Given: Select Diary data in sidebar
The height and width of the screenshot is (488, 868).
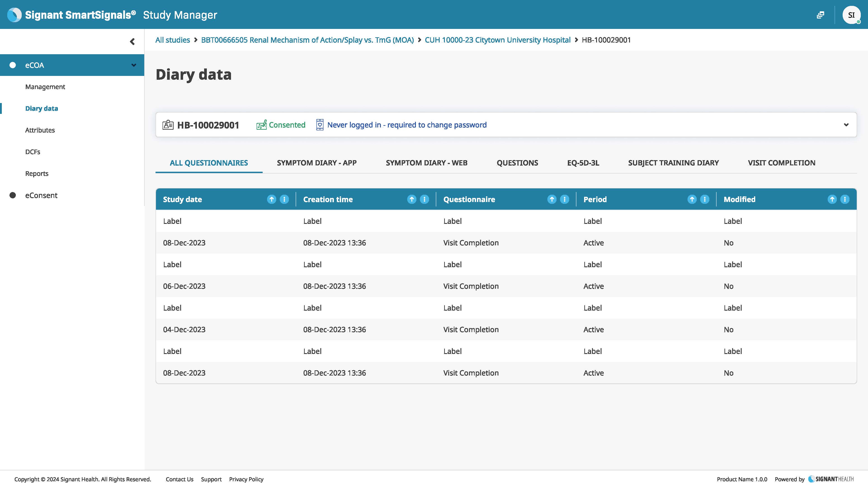Looking at the screenshot, I should click(41, 108).
